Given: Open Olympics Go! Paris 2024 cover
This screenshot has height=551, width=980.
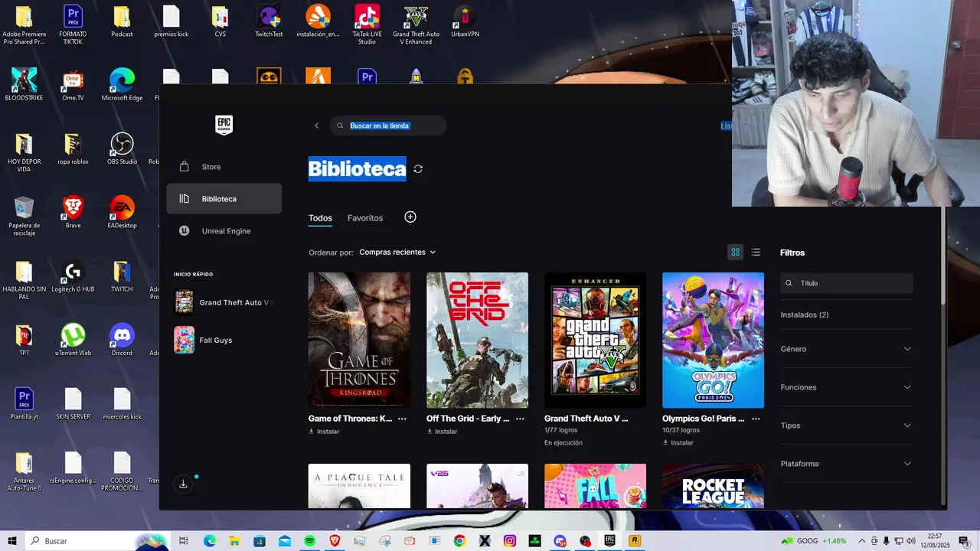Looking at the screenshot, I should [713, 340].
